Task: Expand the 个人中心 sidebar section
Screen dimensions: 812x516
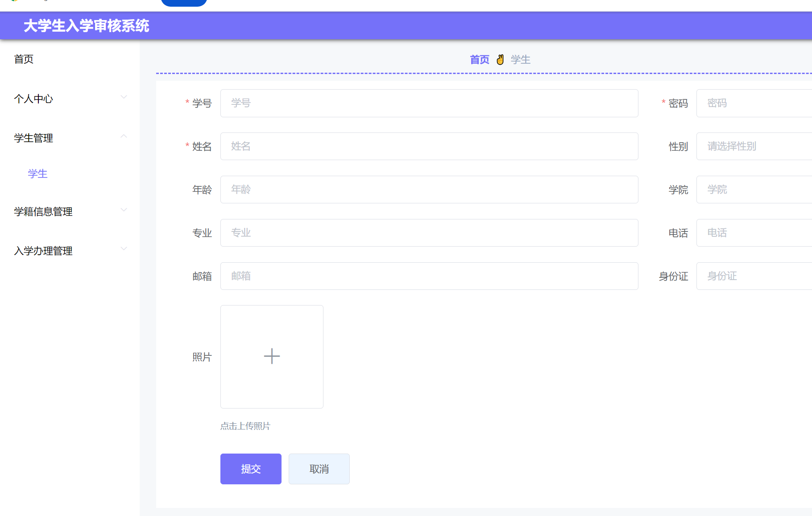Action: coord(33,99)
